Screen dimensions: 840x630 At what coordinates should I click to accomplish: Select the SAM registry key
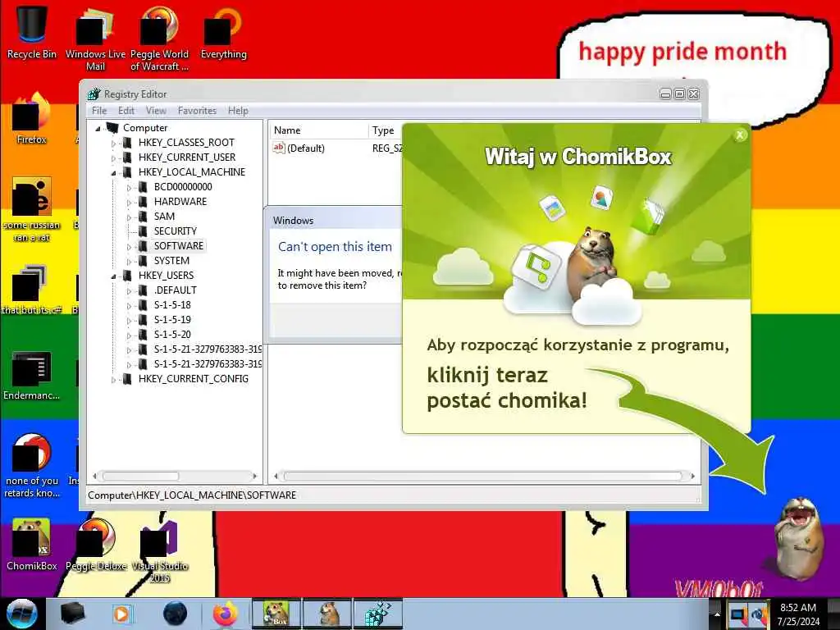164,217
